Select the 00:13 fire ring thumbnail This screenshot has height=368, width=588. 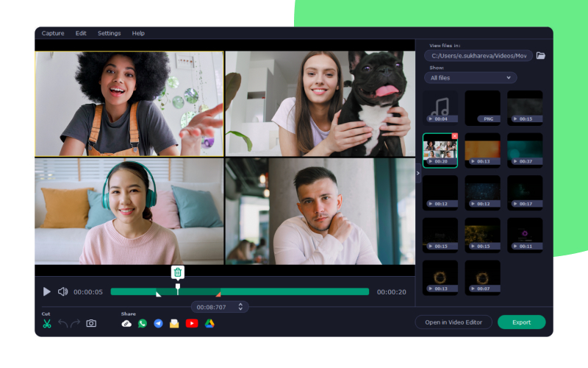click(440, 277)
